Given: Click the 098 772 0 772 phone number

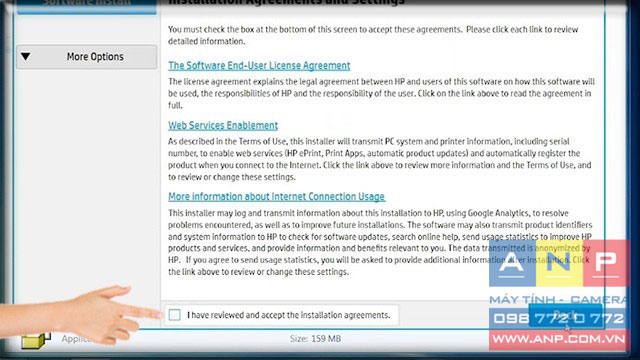Looking at the screenshot, I should tap(558, 318).
